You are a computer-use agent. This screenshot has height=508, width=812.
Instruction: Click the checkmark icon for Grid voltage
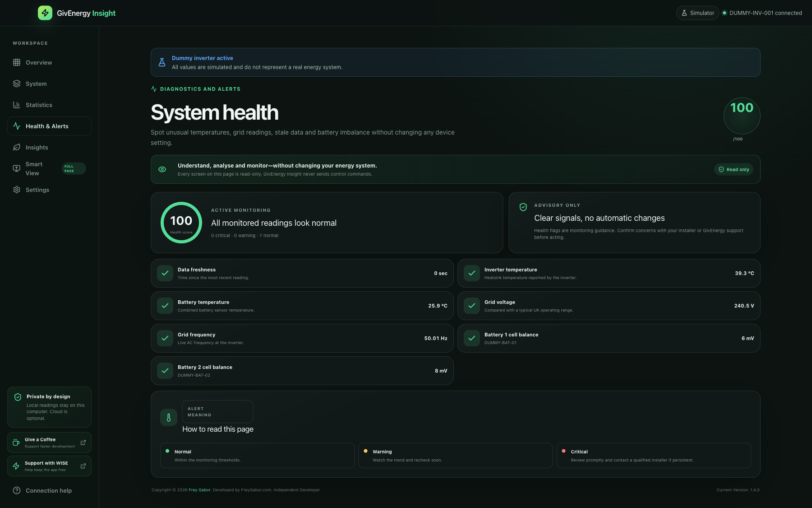coord(472,306)
